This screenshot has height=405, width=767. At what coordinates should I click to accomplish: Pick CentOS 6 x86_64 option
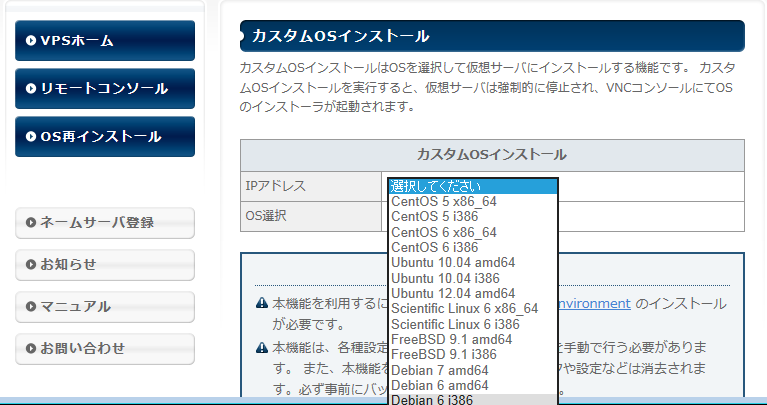(473, 232)
